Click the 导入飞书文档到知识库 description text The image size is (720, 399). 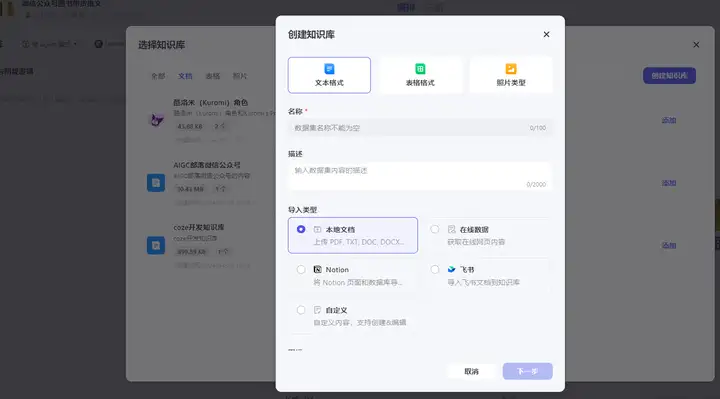click(484, 282)
